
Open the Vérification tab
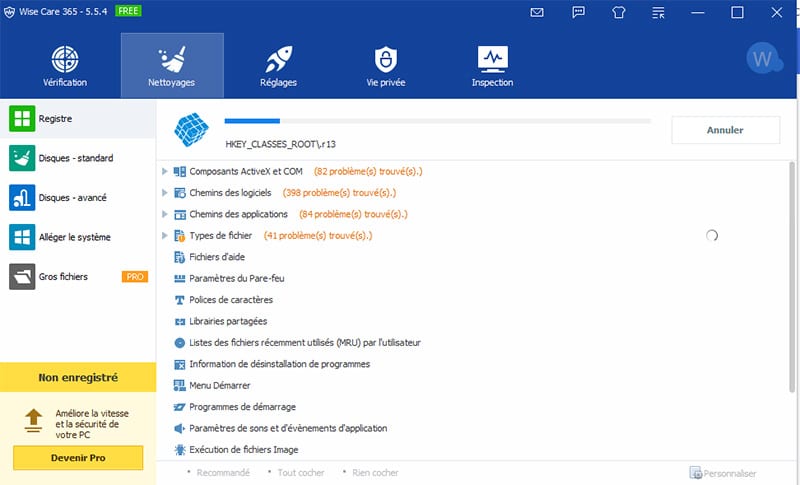tap(65, 66)
